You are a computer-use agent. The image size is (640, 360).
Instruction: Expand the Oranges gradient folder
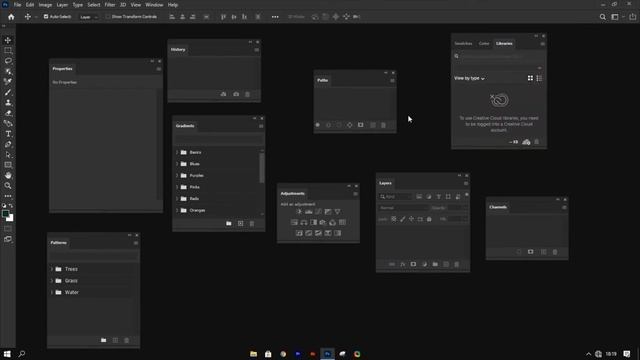coord(177,211)
